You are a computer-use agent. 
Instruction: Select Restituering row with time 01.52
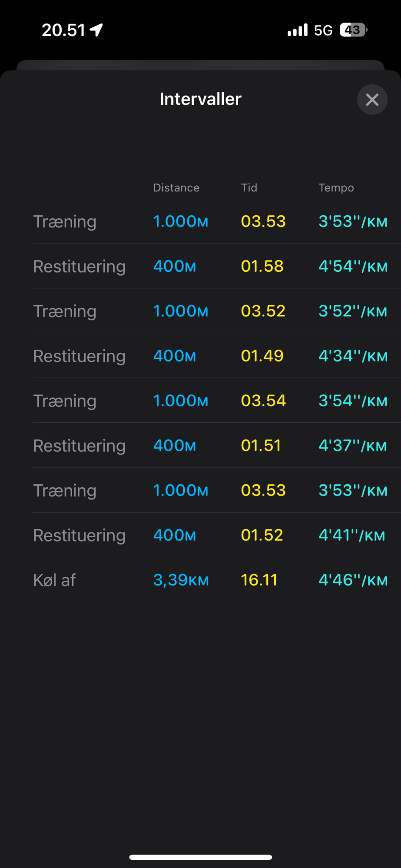[217, 535]
